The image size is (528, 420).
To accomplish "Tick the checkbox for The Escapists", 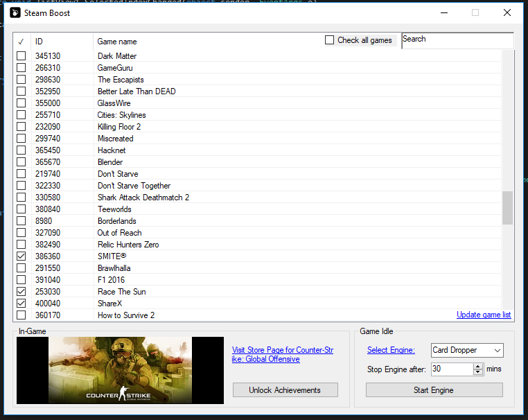I will (x=21, y=79).
